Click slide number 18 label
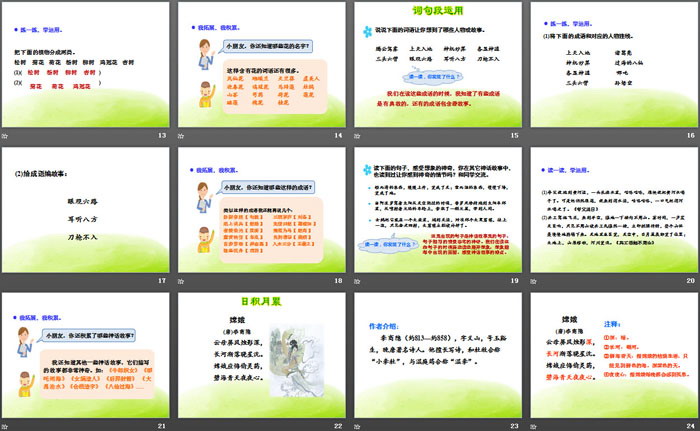The image size is (700, 431). [x=338, y=280]
